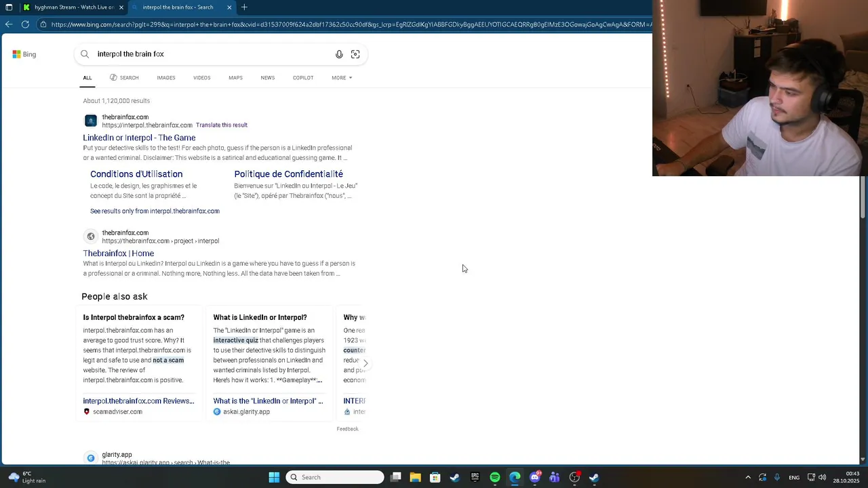Click About 1,120,000 results text
Image resolution: width=868 pixels, height=488 pixels.
(117, 101)
